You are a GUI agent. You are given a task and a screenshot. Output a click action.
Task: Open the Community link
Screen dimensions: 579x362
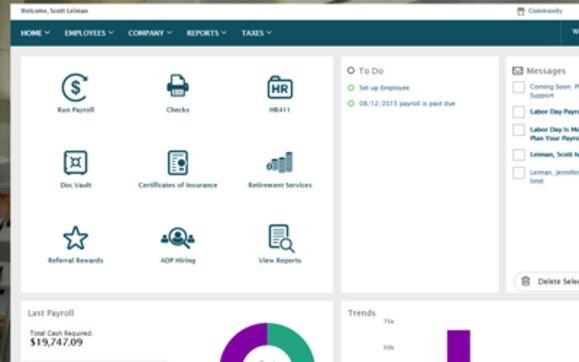[545, 11]
